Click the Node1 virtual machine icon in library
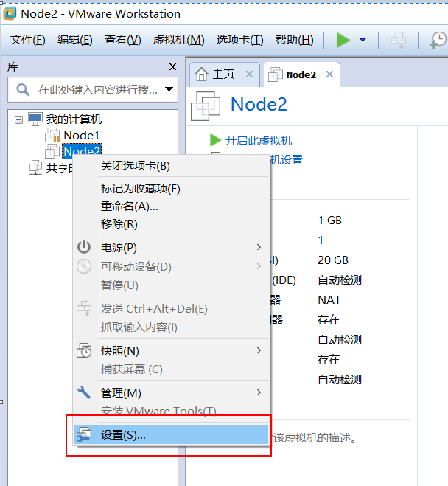 click(52, 135)
